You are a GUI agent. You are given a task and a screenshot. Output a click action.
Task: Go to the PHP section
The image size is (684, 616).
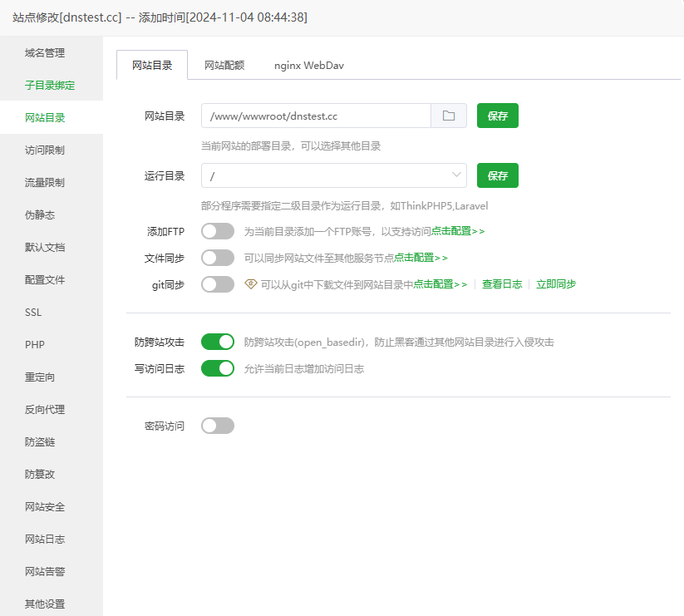coord(34,344)
